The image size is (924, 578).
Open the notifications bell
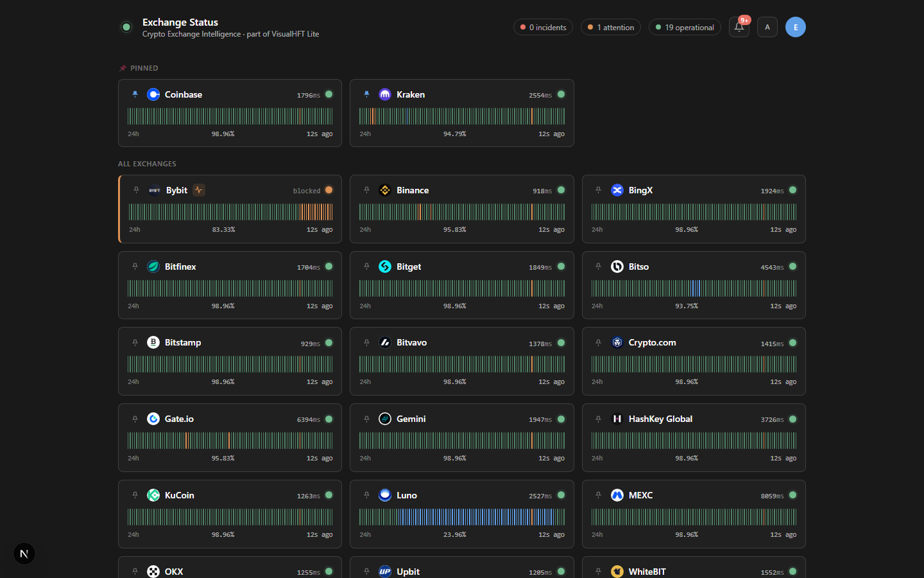point(739,27)
